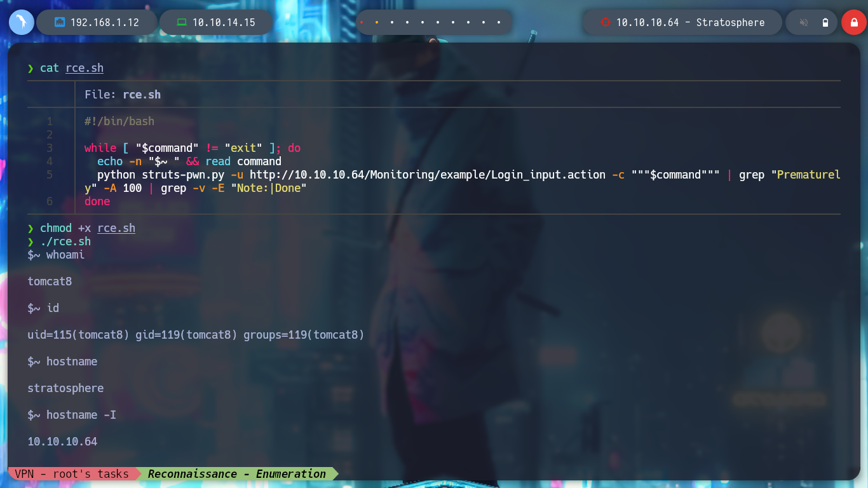Click the battery lock icon
868x488 pixels.
[825, 22]
